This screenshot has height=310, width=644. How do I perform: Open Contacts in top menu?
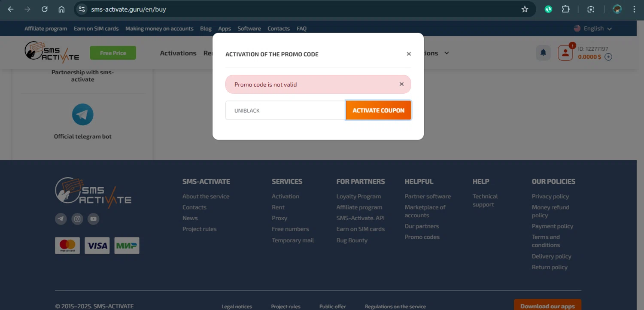click(x=279, y=28)
